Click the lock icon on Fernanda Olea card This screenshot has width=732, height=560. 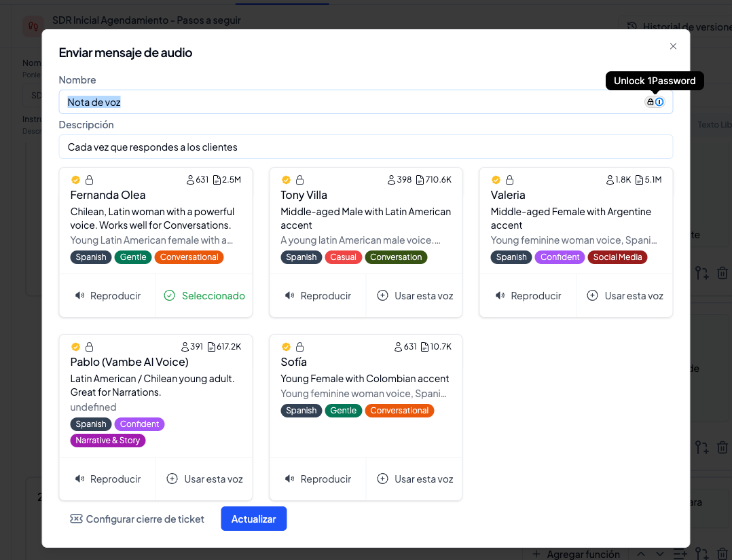point(89,180)
